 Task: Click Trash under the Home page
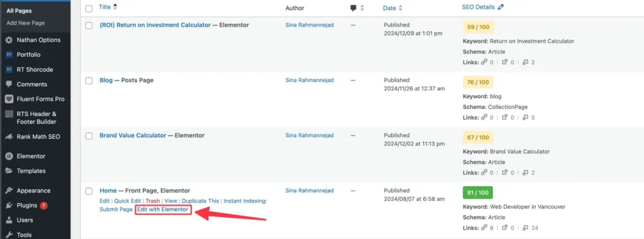point(153,201)
